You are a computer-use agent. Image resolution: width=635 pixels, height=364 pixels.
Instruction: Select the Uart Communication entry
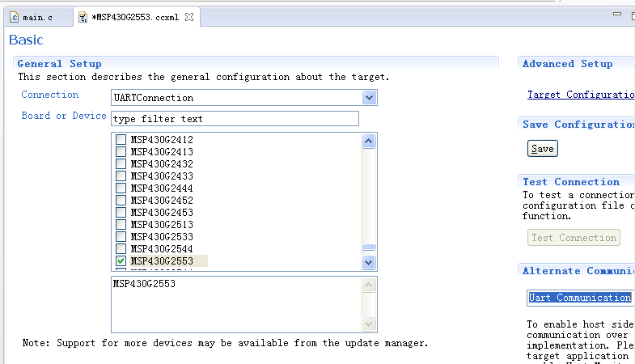point(579,298)
